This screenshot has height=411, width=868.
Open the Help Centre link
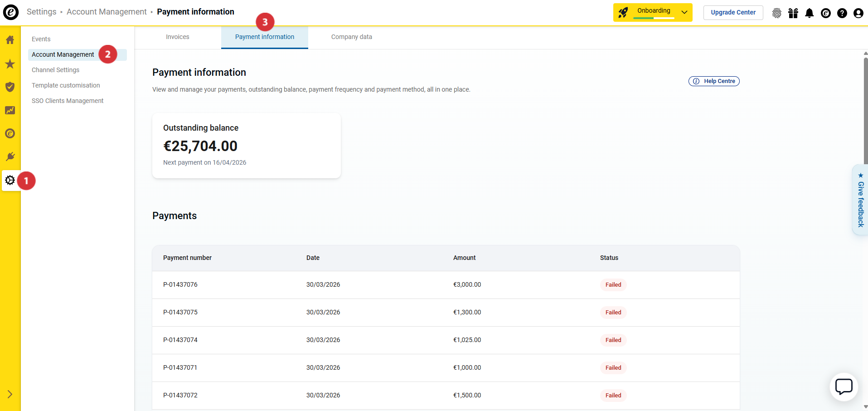coord(714,81)
